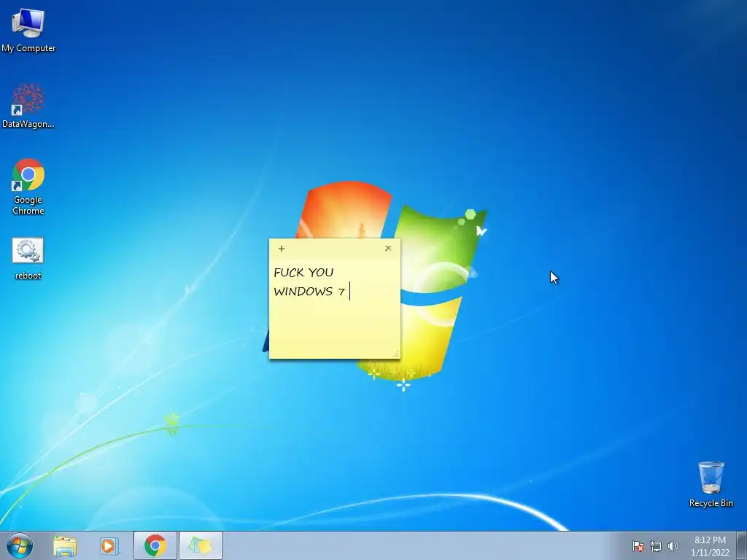The image size is (747, 560).
Task: Launch Windows Media Player from taskbar
Action: [109, 546]
